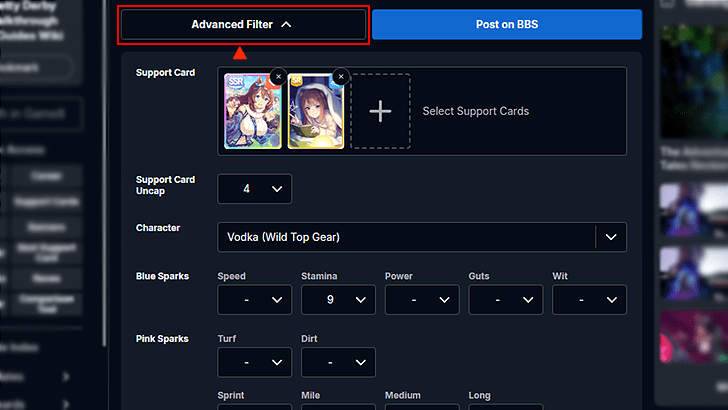
Task: Open the Speed blue sparks dropdown
Action: coord(254,300)
